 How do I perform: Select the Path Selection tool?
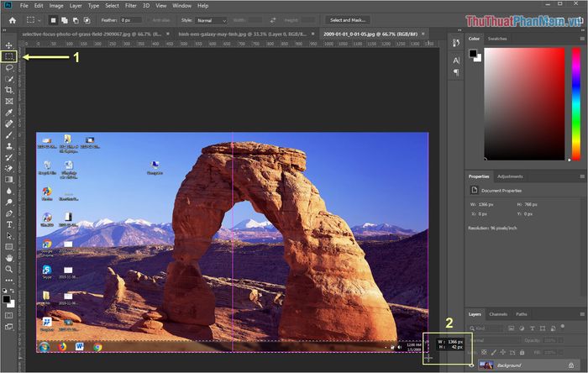click(x=9, y=236)
